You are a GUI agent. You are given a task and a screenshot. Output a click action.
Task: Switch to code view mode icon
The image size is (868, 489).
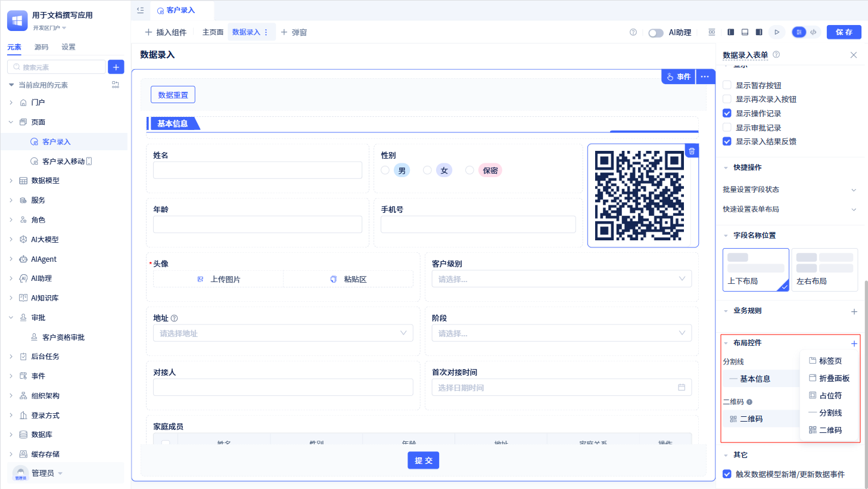pos(813,32)
